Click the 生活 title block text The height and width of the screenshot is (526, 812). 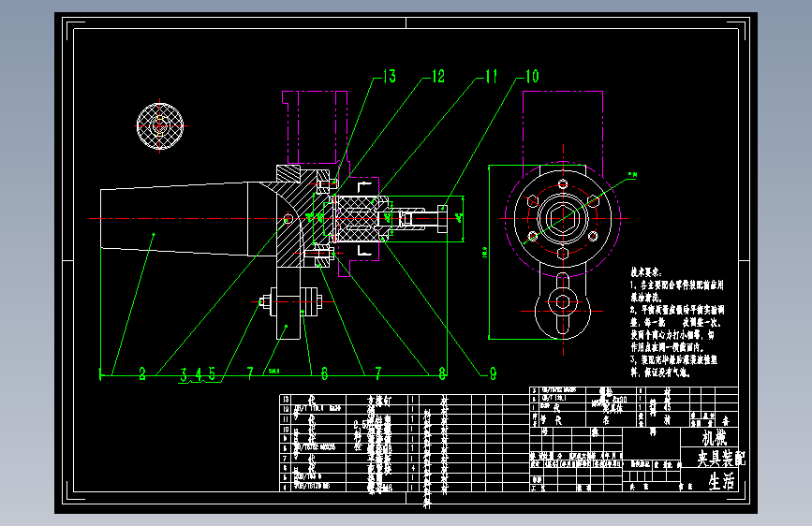tap(721, 481)
